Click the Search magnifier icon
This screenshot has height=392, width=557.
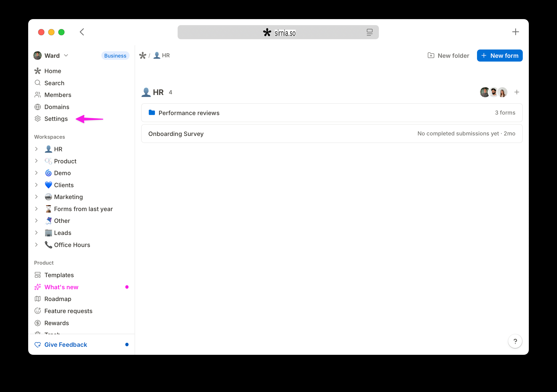coord(37,83)
